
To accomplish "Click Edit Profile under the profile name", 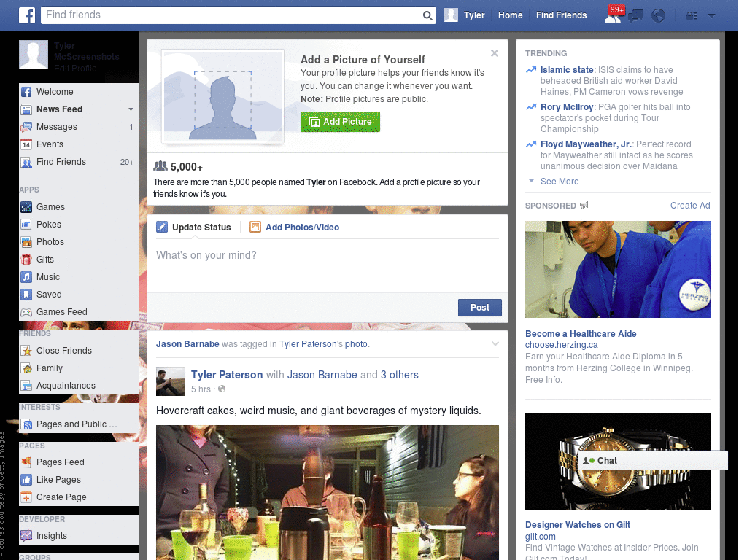I will pyautogui.click(x=75, y=69).
